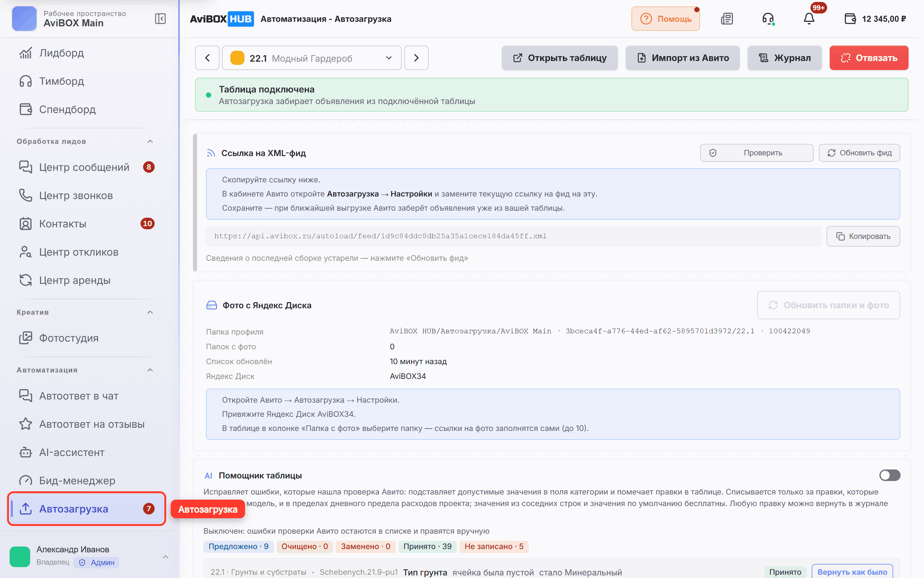
Task: Click Обновить папки и фото button
Action: tap(828, 305)
